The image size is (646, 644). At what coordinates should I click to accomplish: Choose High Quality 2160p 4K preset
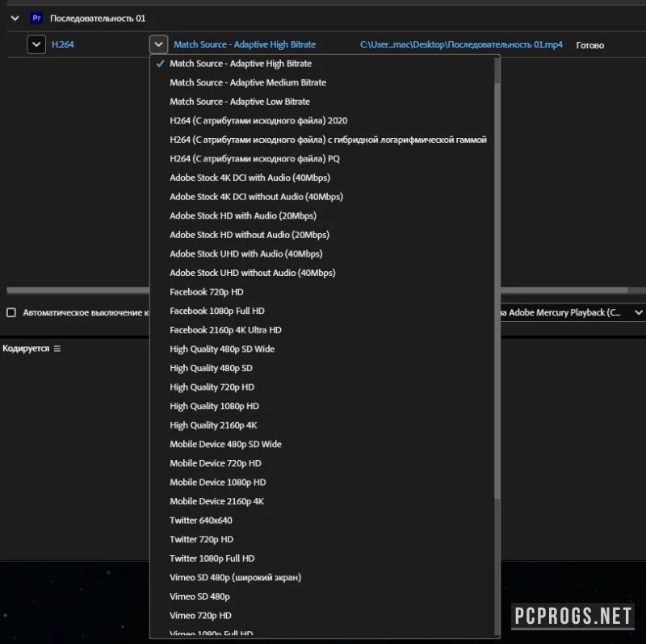(322, 425)
